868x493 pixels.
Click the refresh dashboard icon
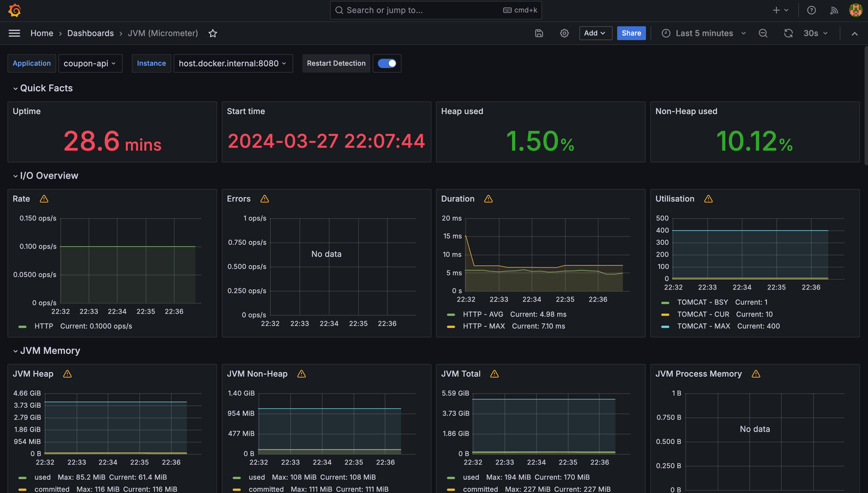(x=789, y=33)
